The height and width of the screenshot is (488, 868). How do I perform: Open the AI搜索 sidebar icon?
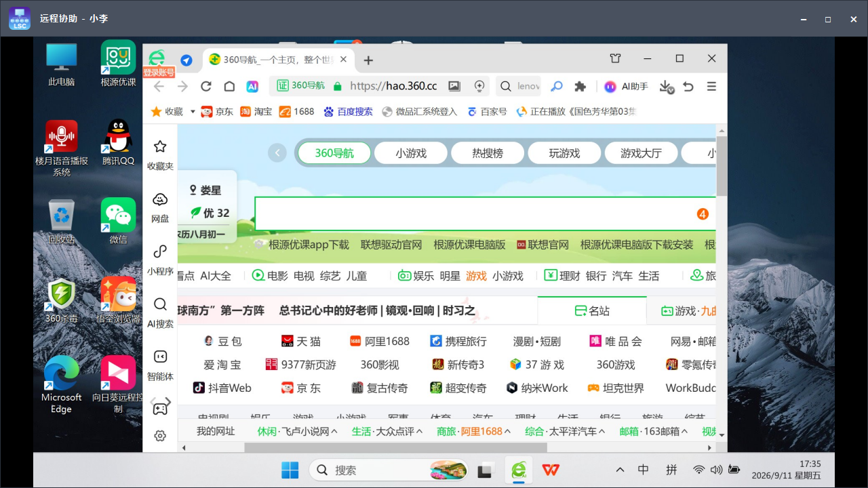(160, 312)
